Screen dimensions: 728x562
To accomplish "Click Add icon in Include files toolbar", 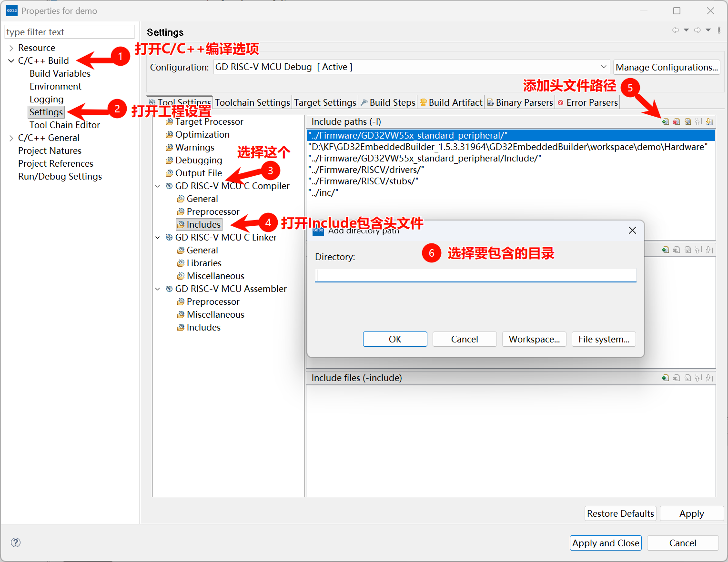I will pyautogui.click(x=666, y=378).
